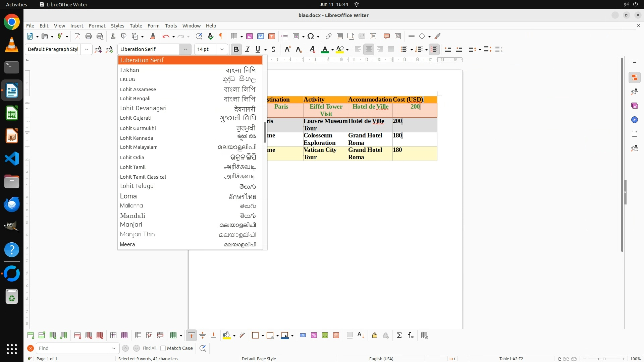This screenshot has width=644, height=362.
Task: Select Lohit Devanagari from font list
Action: point(143,108)
